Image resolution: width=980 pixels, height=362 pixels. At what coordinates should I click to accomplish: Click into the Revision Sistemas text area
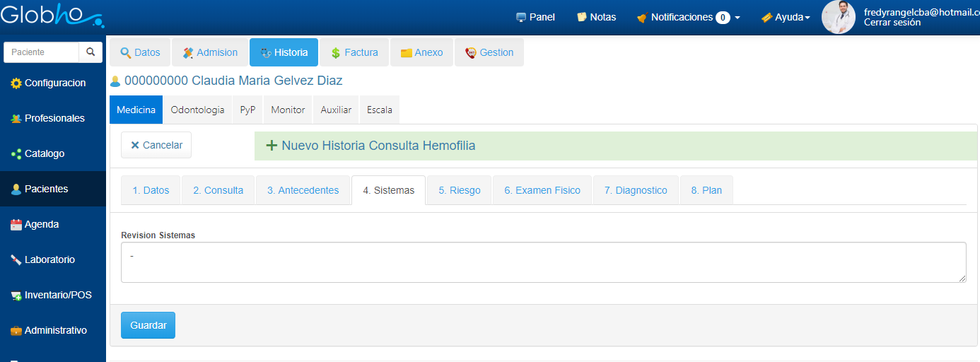point(543,262)
